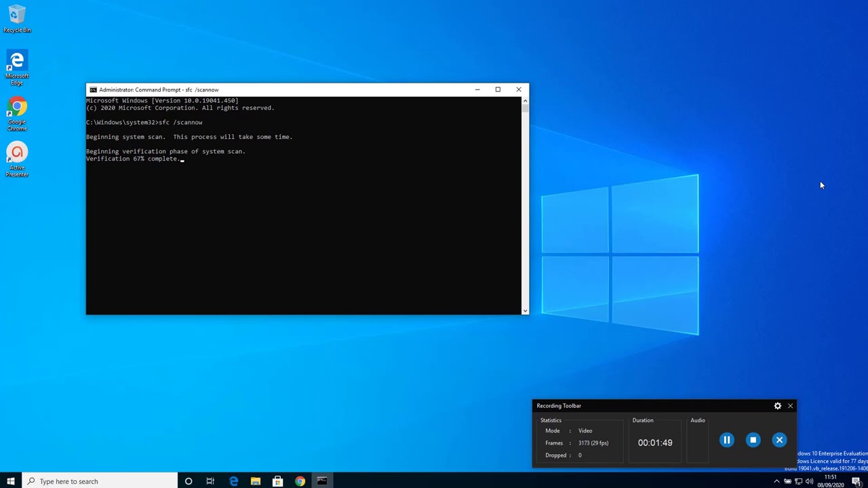868x488 pixels.
Task: Click the Frames value 3173 (29 fps)
Action: 593,443
